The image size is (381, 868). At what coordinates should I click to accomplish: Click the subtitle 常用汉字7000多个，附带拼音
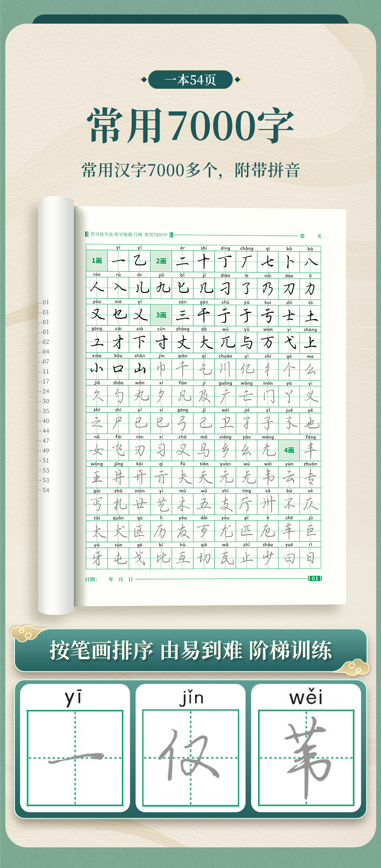pos(190,170)
